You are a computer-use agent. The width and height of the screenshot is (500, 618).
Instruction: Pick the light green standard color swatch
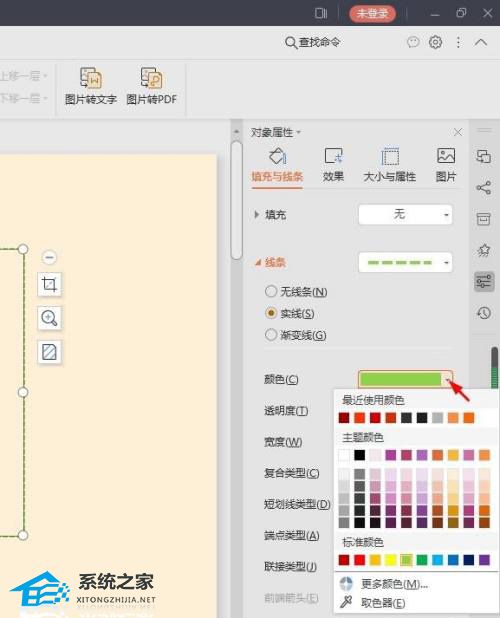pyautogui.click(x=406, y=560)
